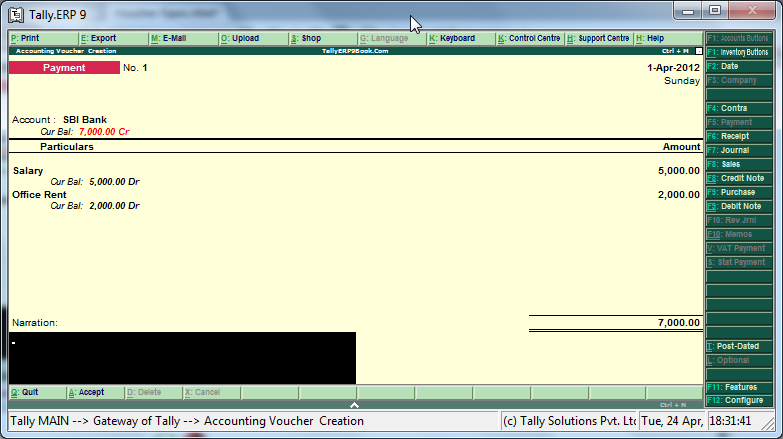Click the Delete button
This screenshot has height=439, width=783.
(153, 393)
